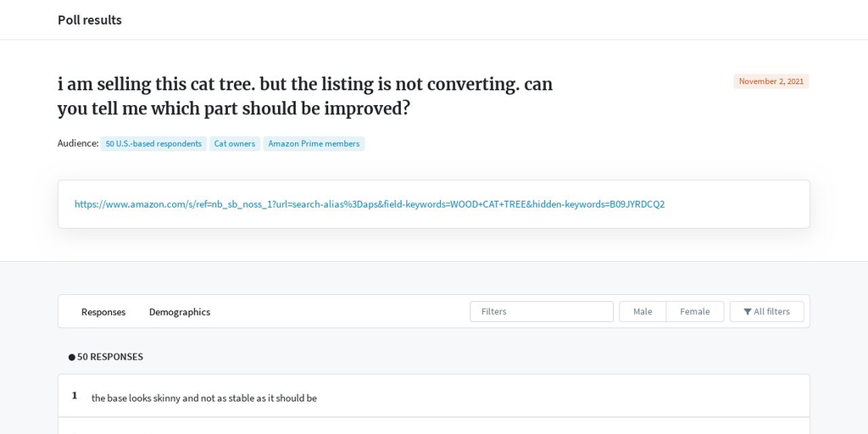868x434 pixels.
Task: Switch to the Responses tab
Action: (x=103, y=312)
